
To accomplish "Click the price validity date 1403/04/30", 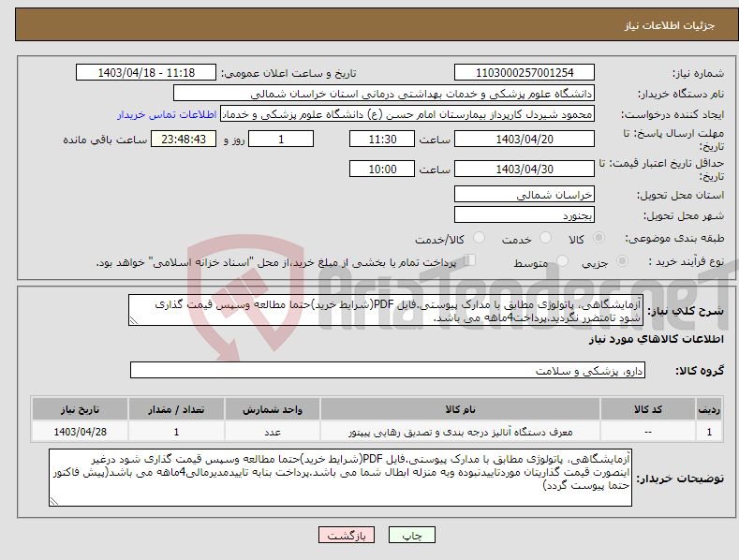I will (525, 169).
